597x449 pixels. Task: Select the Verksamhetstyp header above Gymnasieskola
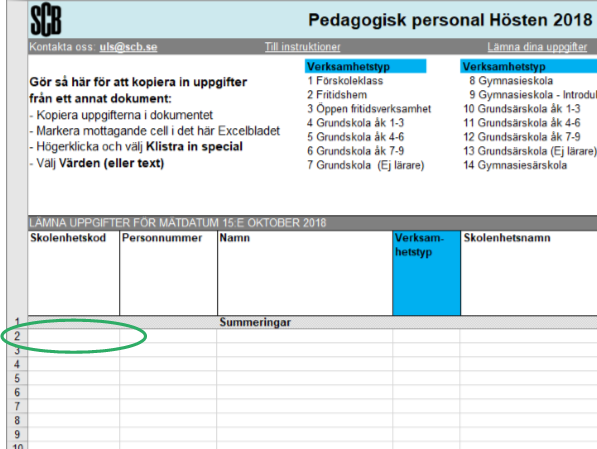(x=528, y=66)
